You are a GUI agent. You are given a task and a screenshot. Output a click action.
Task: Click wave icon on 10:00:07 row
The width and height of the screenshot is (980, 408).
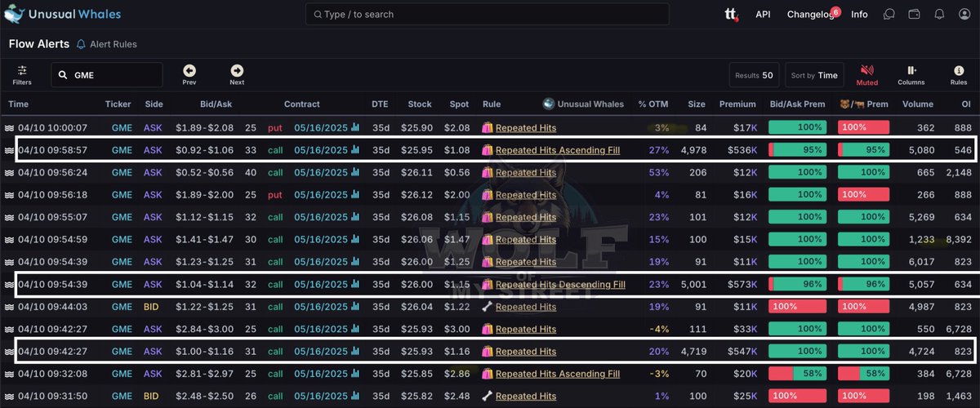tap(11, 128)
